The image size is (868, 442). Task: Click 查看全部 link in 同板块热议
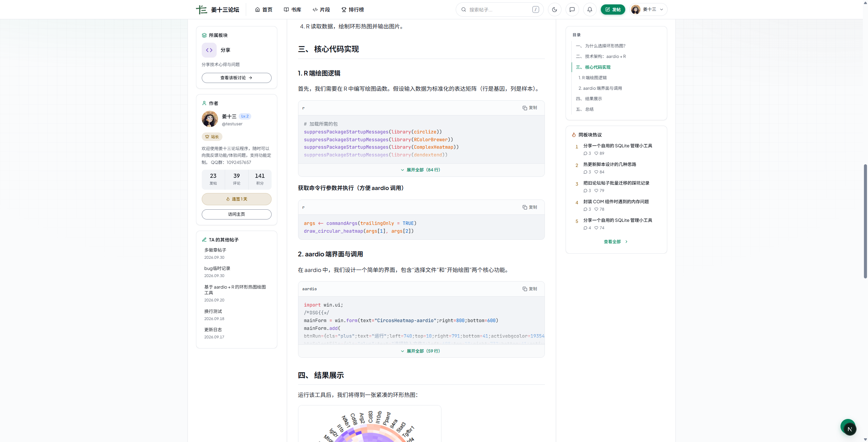coord(616,242)
